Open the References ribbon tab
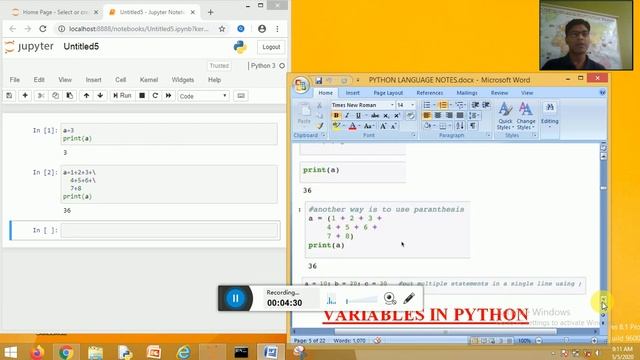The image size is (640, 360). [x=430, y=93]
